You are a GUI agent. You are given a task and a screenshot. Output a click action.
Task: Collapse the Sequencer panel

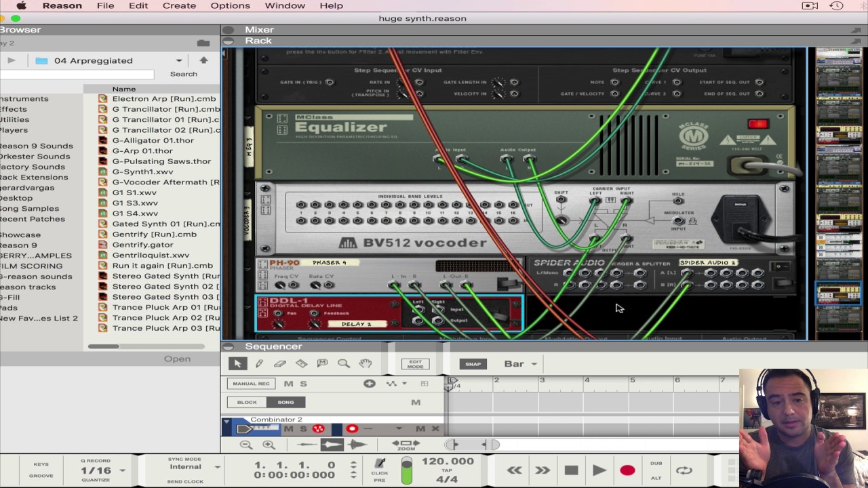pyautogui.click(x=229, y=346)
